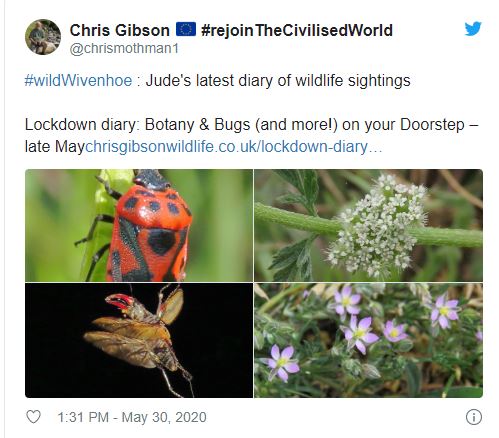View the purple star flowers photo
499x438 pixels.
pos(368,340)
